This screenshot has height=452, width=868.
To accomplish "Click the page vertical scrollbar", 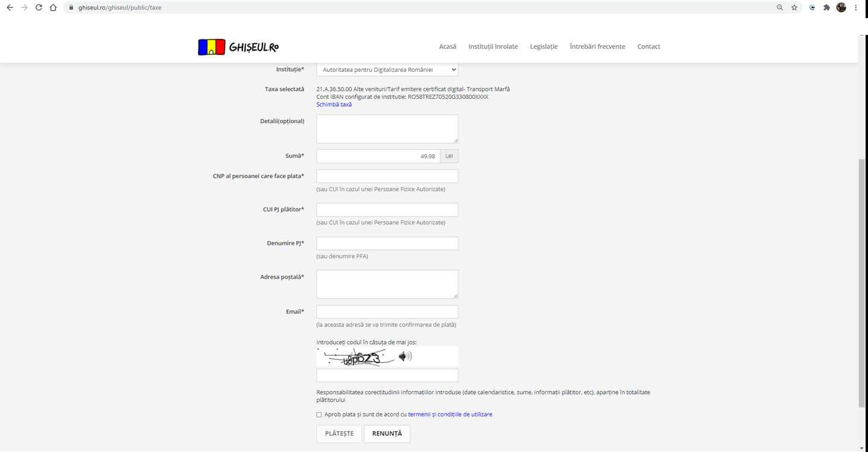I will (x=861, y=283).
